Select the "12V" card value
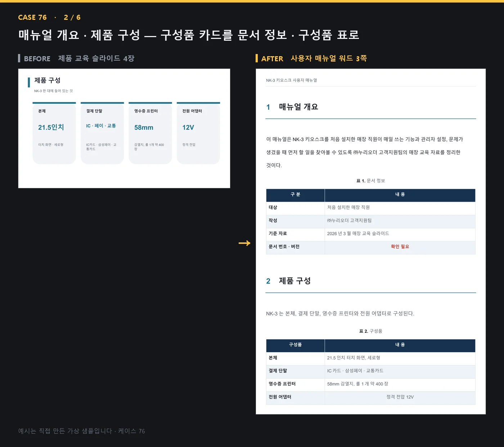Viewport: 504px width, 447px height. tap(188, 128)
